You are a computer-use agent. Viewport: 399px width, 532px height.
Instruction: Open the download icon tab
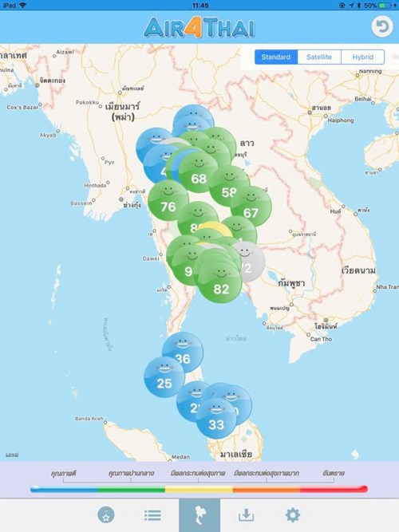247,515
